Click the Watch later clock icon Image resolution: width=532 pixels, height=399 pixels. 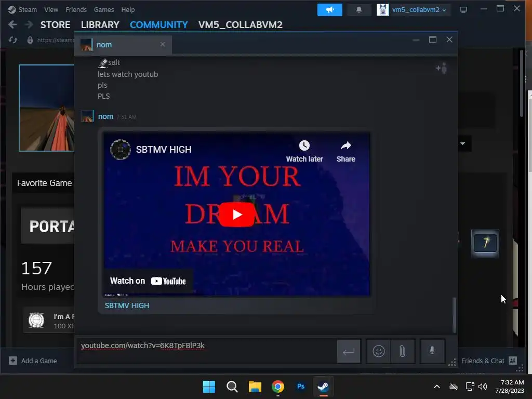(x=304, y=146)
